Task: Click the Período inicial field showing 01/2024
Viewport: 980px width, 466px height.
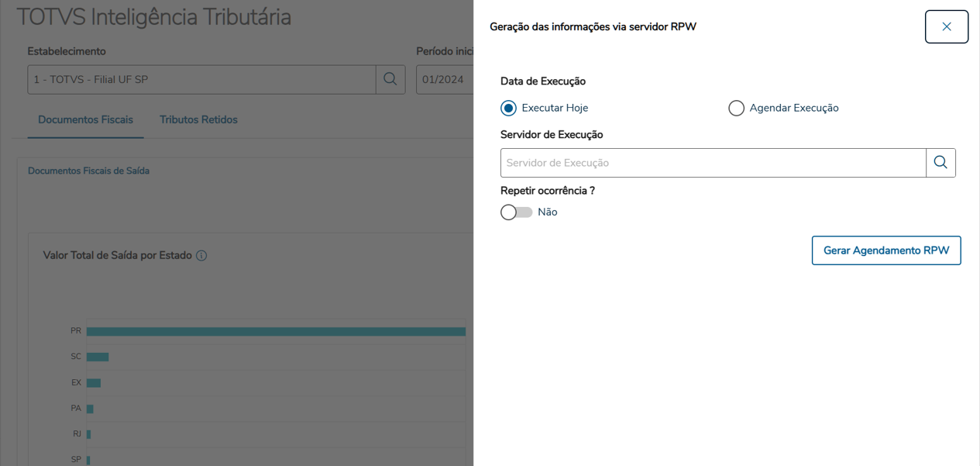Action: [444, 80]
